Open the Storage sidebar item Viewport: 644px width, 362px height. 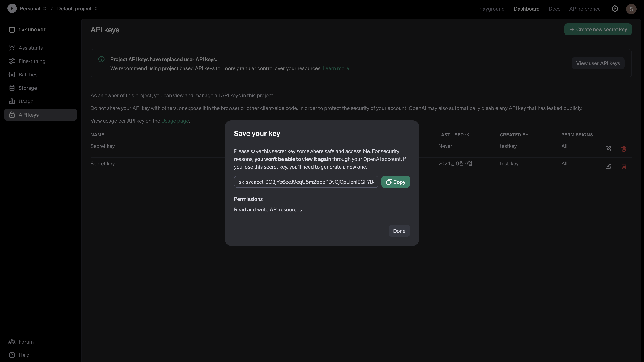[x=28, y=88]
